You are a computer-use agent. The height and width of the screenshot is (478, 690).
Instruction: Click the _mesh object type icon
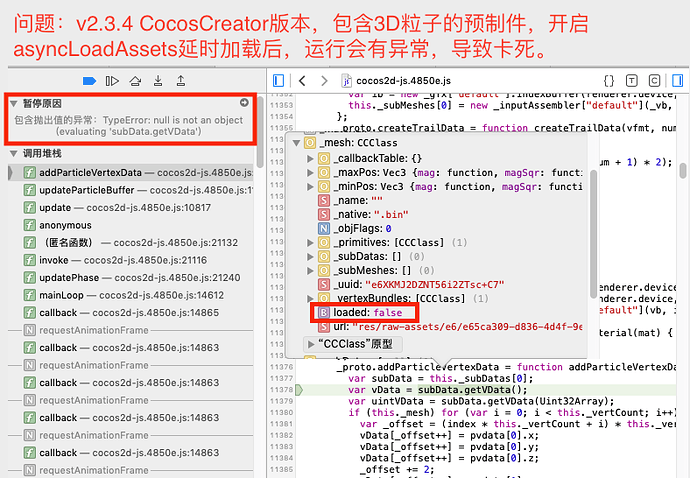[x=310, y=143]
